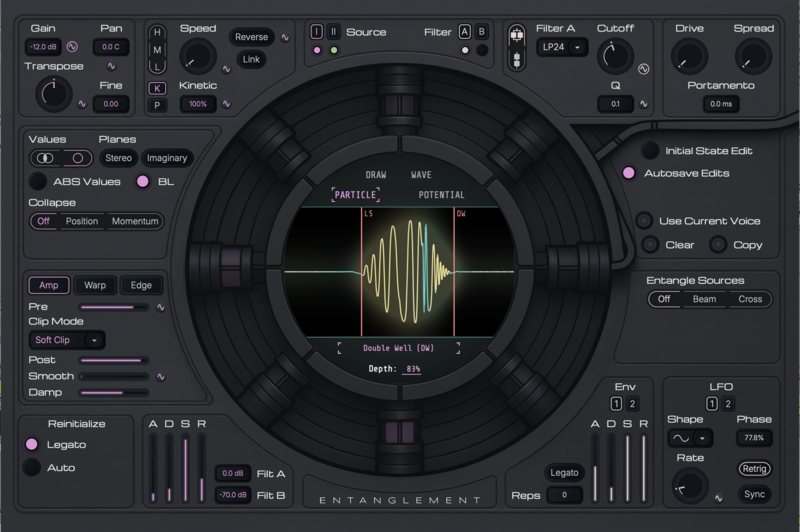Choose the dual-circle Values mode icon
The width and height of the screenshot is (800, 532).
[x=46, y=158]
